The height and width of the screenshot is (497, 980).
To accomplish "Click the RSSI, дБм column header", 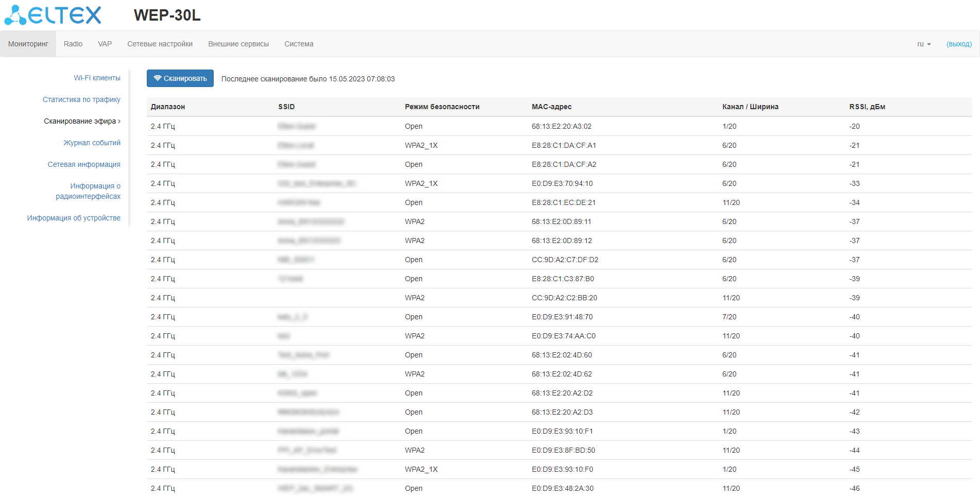I will click(867, 107).
